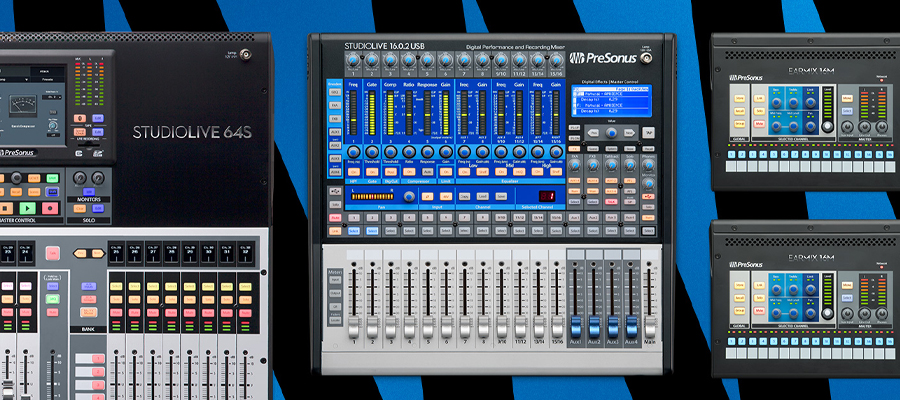
Task: Adjust channel 1 trim knob on StudioLive 16.0.2
Action: click(353, 60)
